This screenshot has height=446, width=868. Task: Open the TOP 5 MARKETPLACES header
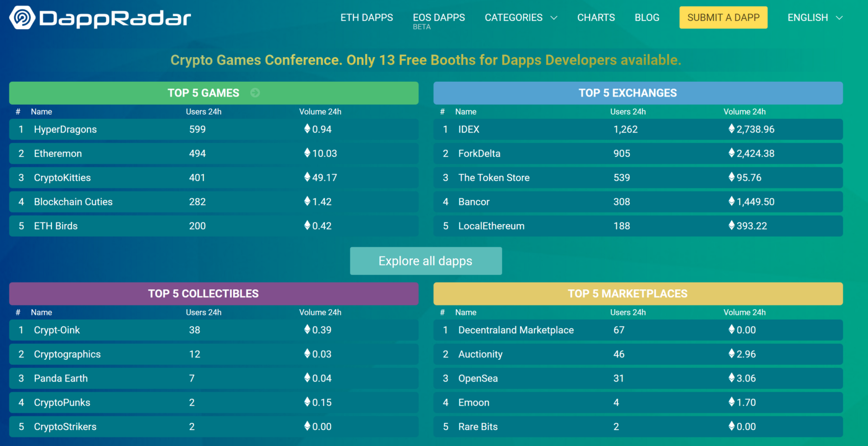[638, 294]
